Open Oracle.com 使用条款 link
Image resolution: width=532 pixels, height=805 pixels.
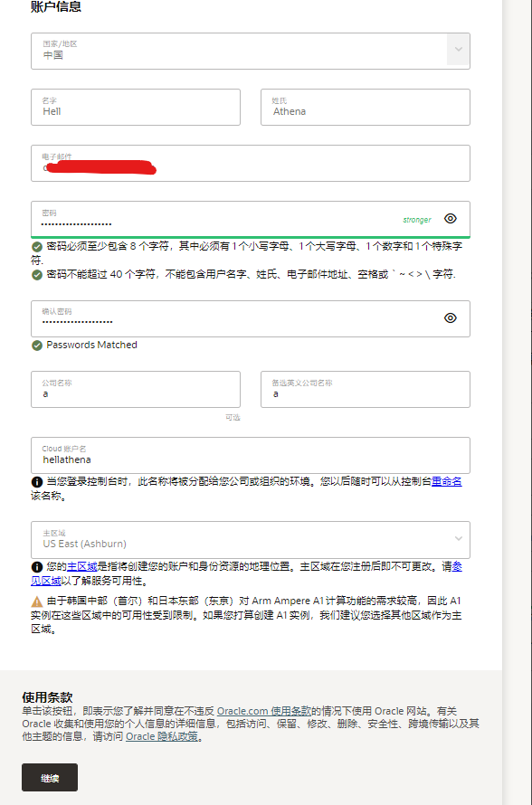264,711
